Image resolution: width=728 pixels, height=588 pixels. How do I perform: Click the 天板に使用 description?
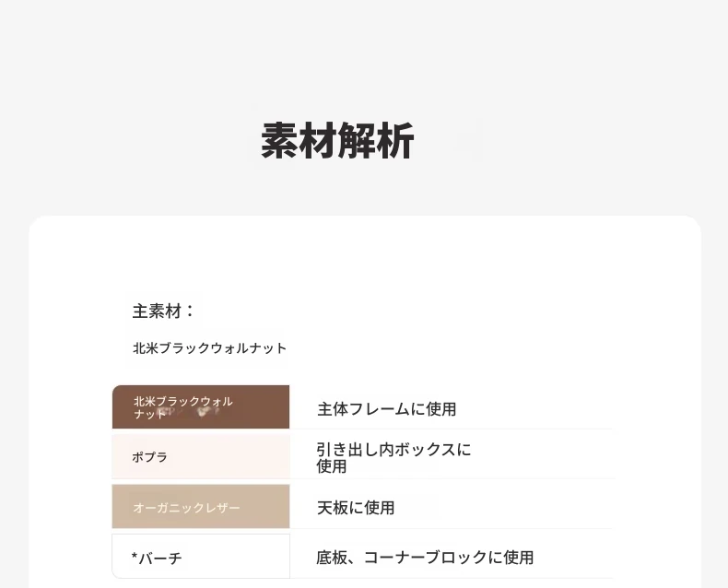[x=356, y=507]
